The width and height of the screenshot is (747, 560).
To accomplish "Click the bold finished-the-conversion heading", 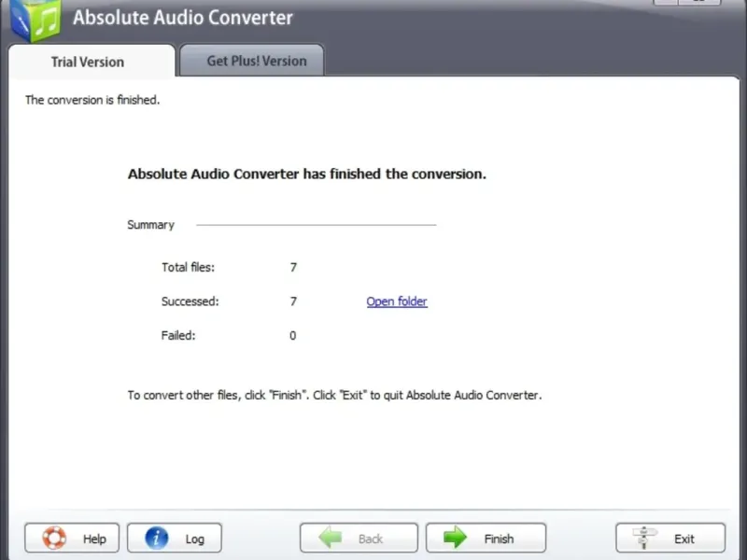I will [x=307, y=174].
